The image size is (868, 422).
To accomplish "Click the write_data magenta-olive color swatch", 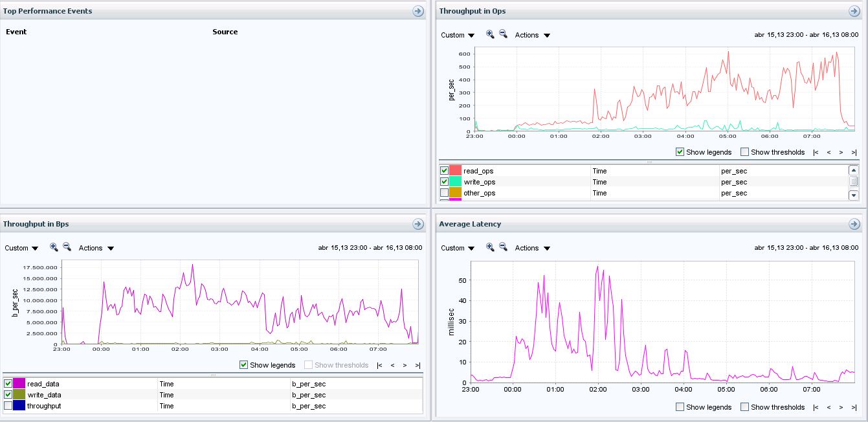I will pos(19,395).
